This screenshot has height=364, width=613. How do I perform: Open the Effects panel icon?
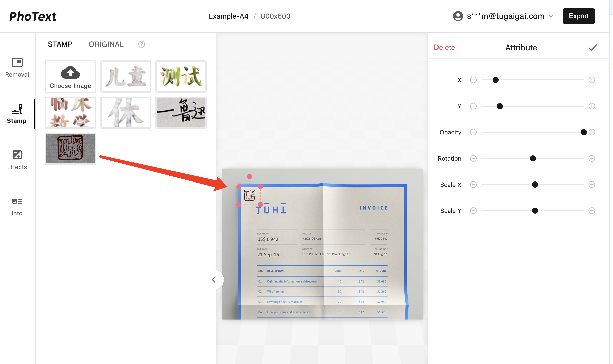point(17,155)
